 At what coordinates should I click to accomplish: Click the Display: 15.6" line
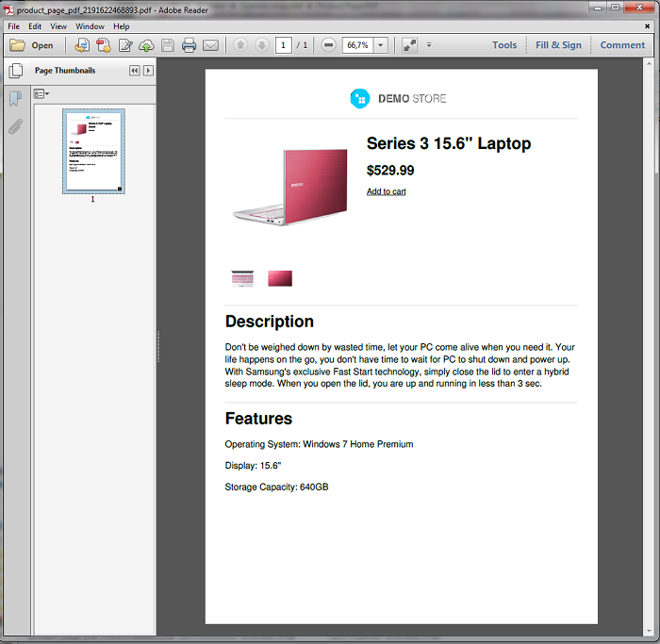253,466
